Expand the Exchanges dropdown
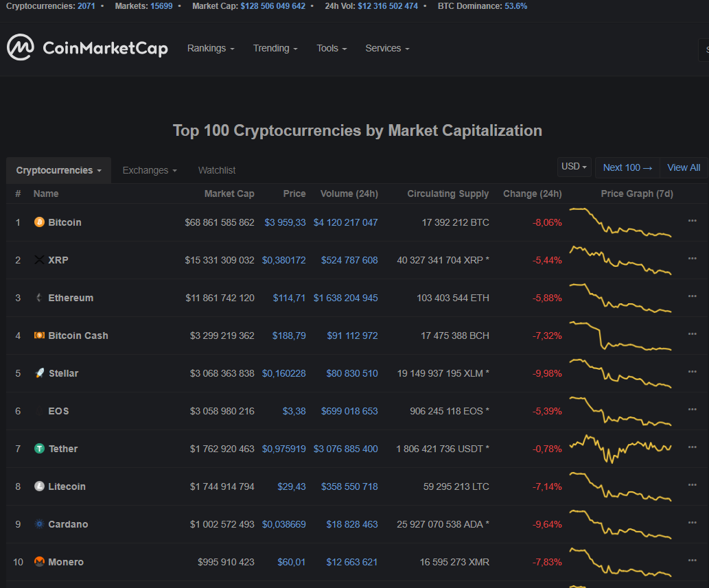The height and width of the screenshot is (588, 709). tap(149, 169)
